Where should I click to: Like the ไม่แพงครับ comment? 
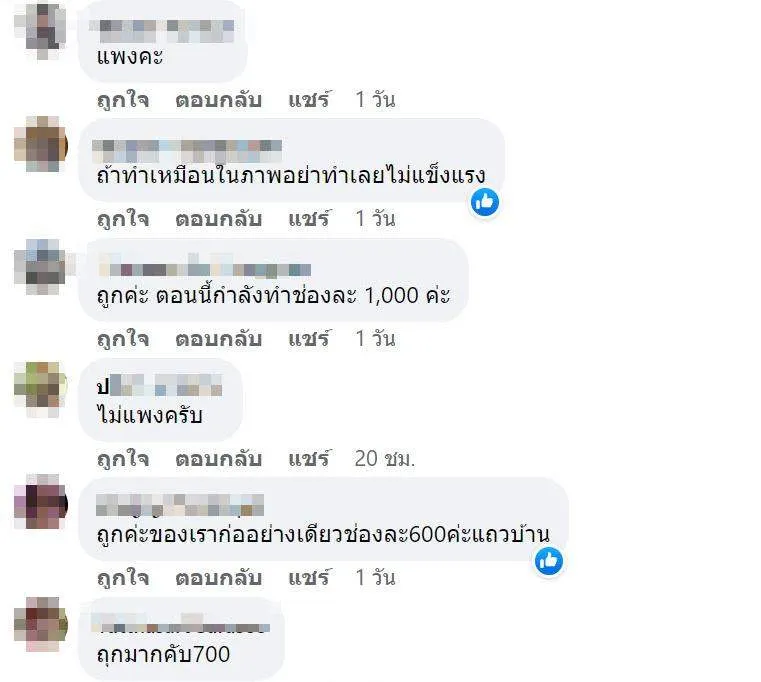[123, 459]
